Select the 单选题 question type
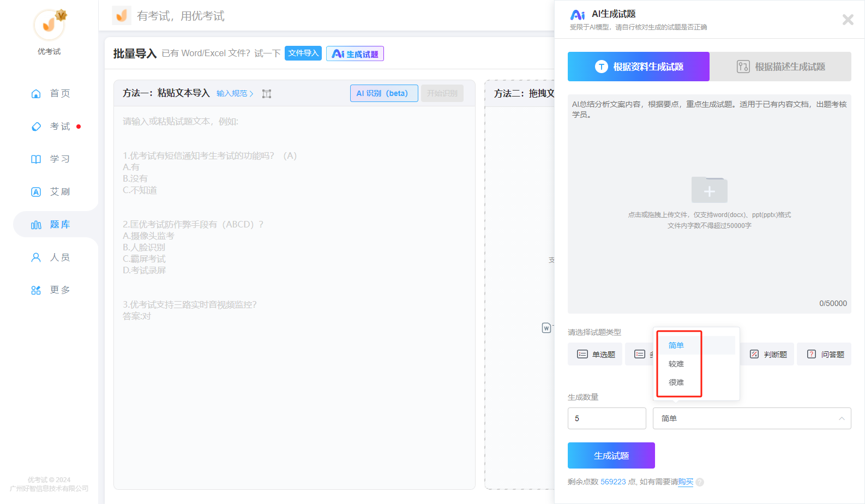The width and height of the screenshot is (865, 504). click(595, 354)
